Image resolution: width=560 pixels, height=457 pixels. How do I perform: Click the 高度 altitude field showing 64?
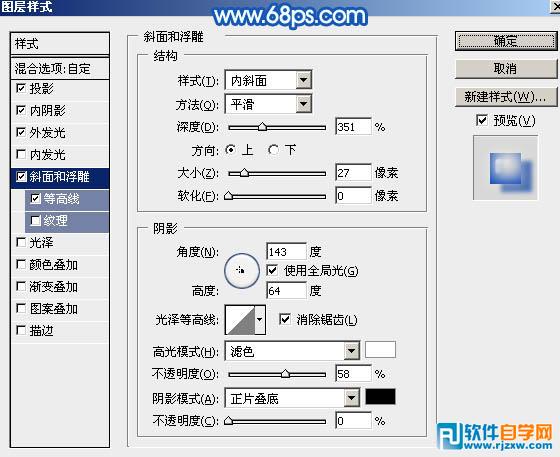[x=286, y=291]
